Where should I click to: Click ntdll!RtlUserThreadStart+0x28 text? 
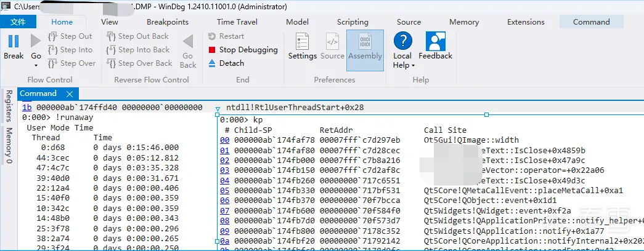coord(295,108)
